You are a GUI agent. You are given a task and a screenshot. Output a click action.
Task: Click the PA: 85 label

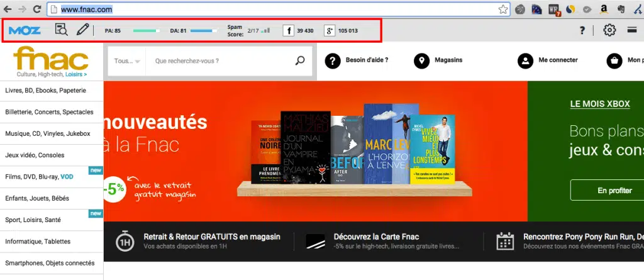[x=113, y=30]
